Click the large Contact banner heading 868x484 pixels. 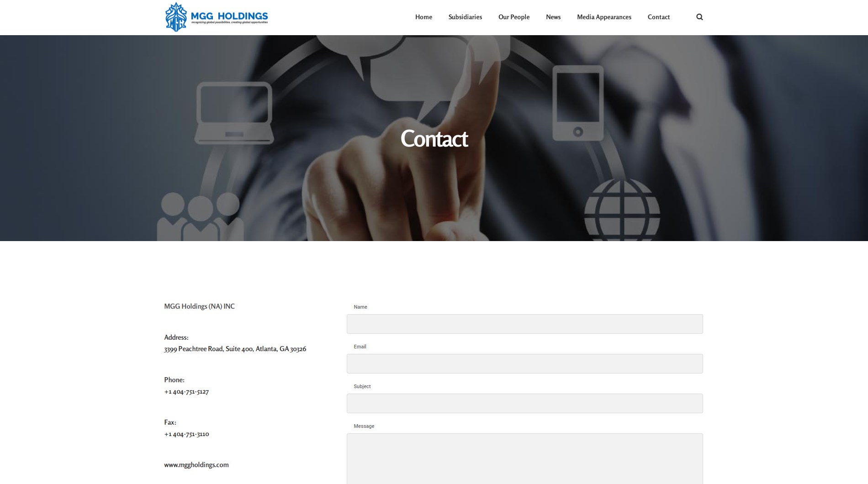(434, 138)
